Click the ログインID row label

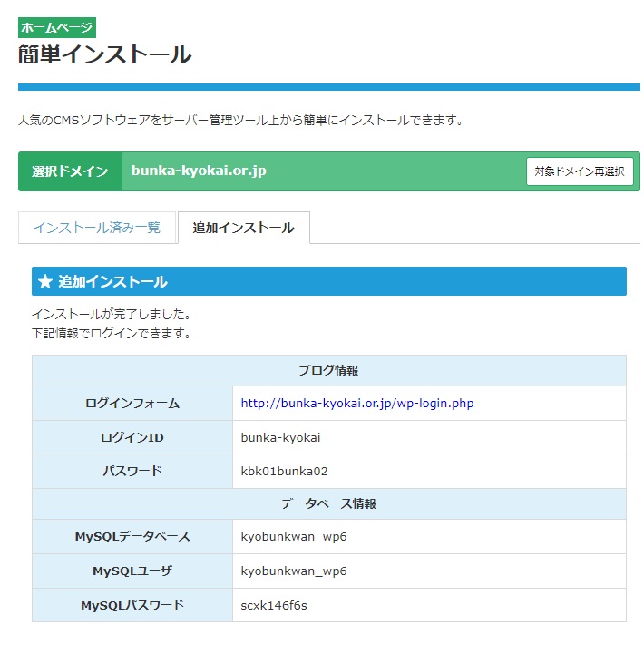click(132, 438)
